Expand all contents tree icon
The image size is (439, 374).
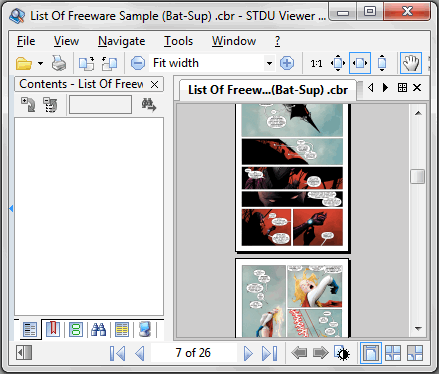tap(28, 105)
